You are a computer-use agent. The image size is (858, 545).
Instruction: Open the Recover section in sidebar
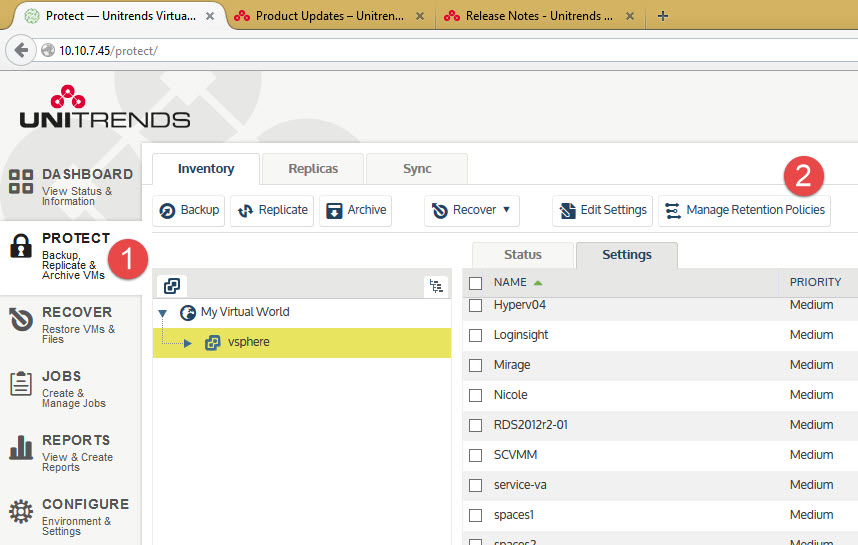point(71,324)
